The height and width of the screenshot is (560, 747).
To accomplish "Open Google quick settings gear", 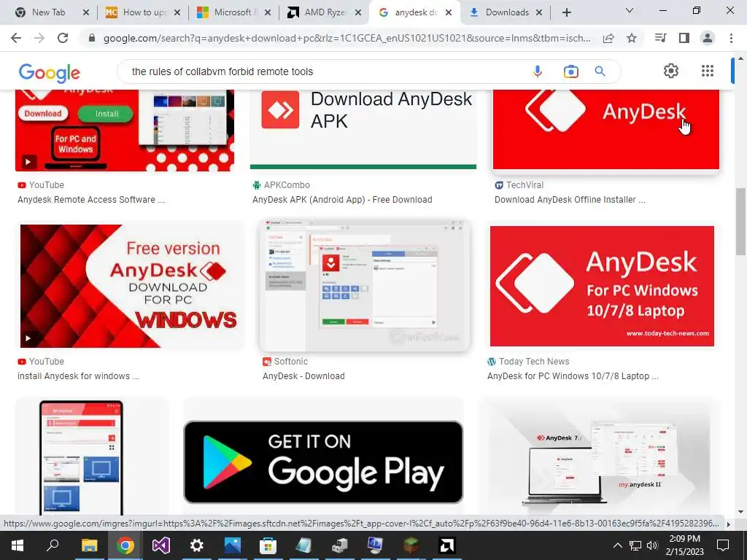I will tap(671, 71).
